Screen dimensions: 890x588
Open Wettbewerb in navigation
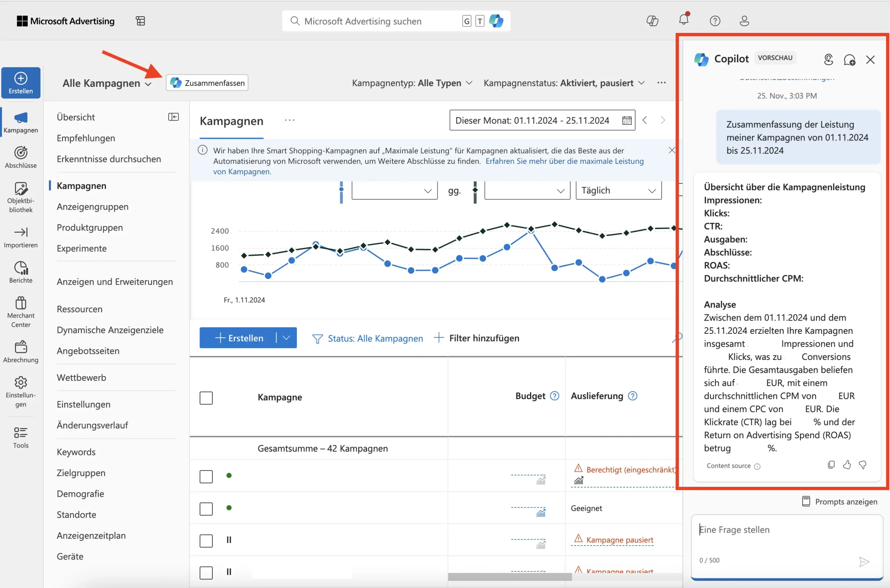(81, 378)
